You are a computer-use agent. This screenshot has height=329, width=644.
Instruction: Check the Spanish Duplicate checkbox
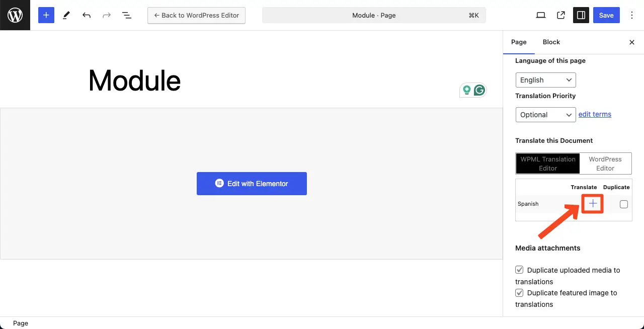click(x=624, y=204)
